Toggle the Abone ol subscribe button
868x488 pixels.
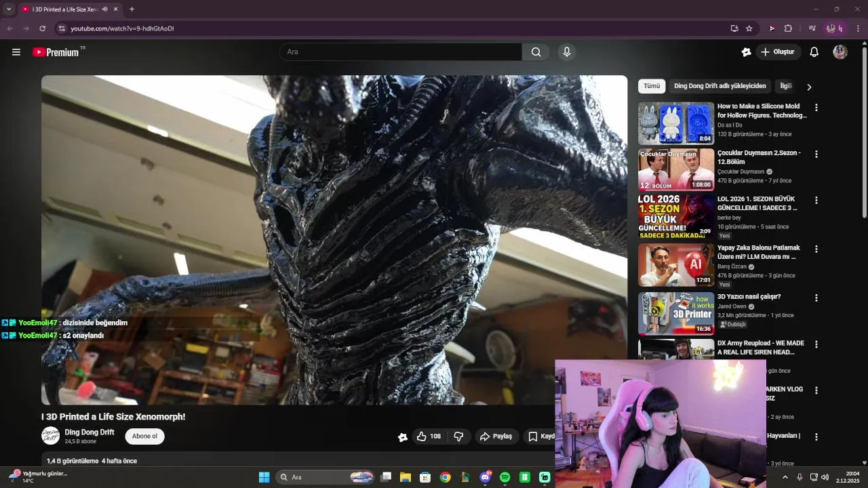point(144,436)
